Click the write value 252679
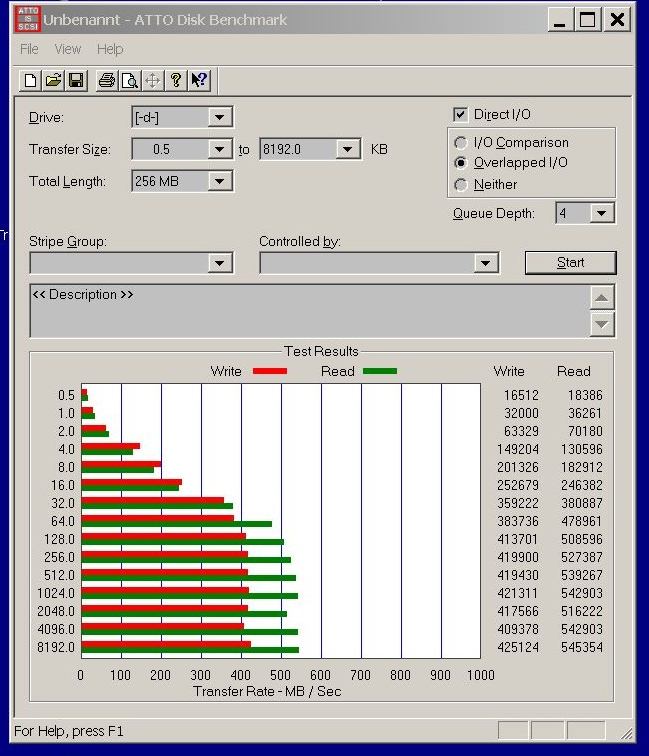The height and width of the screenshot is (756, 649). pyautogui.click(x=518, y=486)
